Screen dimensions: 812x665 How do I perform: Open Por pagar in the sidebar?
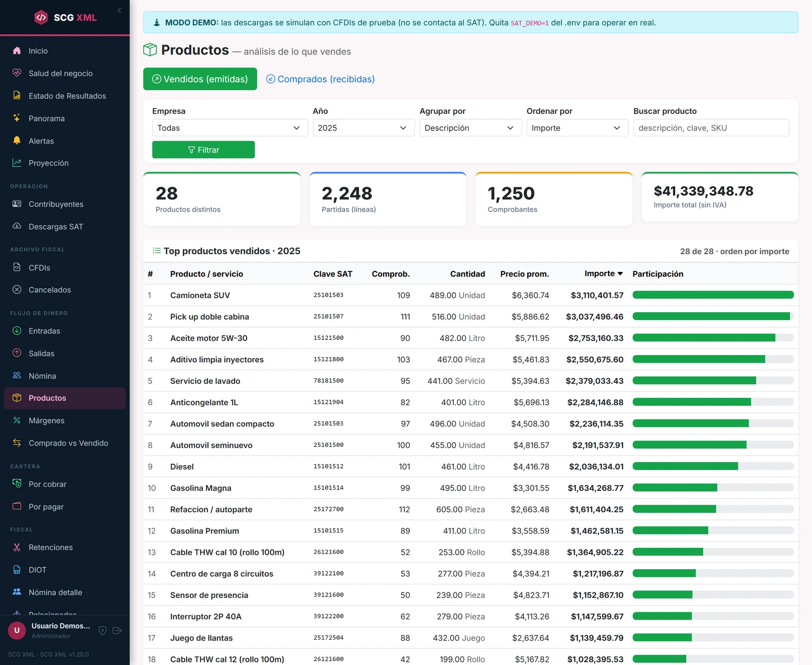(x=65, y=507)
